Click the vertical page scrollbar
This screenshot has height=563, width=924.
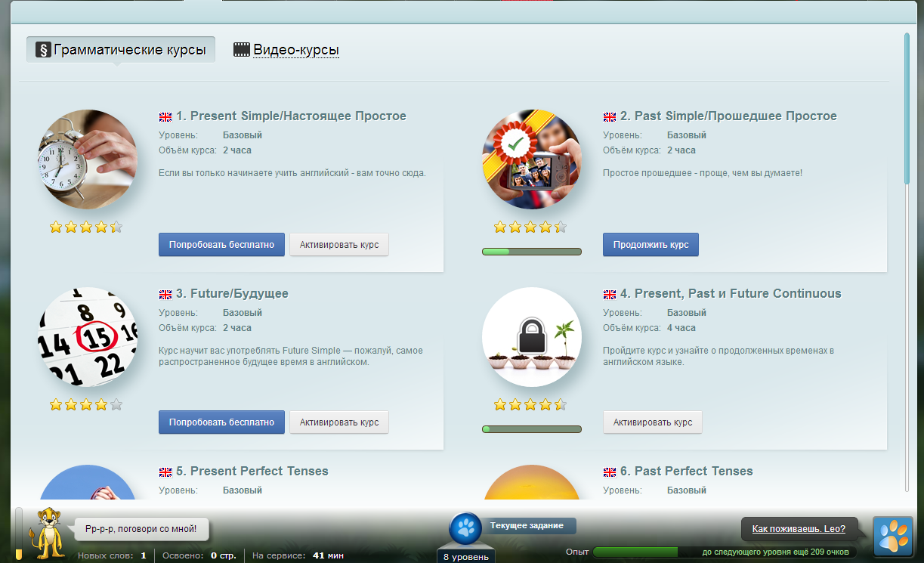[907, 108]
